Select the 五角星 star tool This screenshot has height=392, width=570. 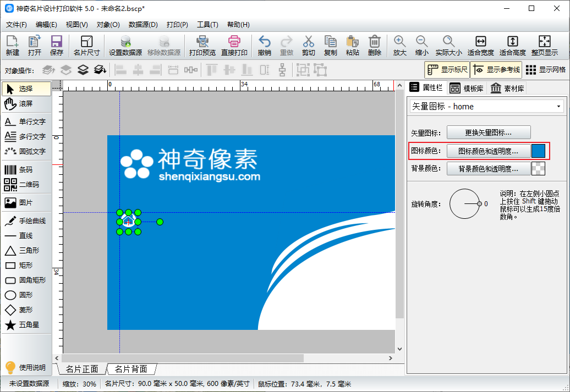[x=26, y=325]
